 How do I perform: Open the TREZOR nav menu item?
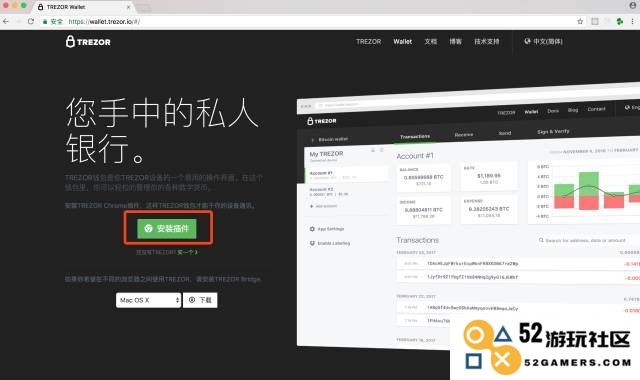pyautogui.click(x=369, y=42)
